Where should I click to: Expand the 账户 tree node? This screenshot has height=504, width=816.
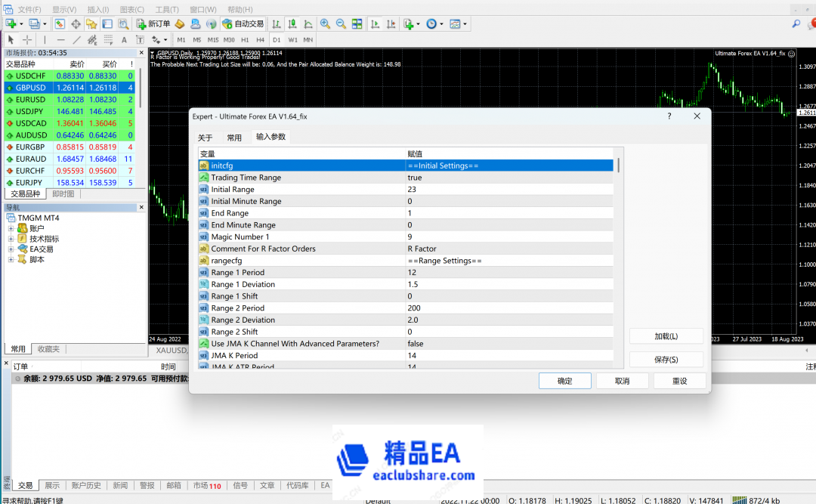point(11,228)
